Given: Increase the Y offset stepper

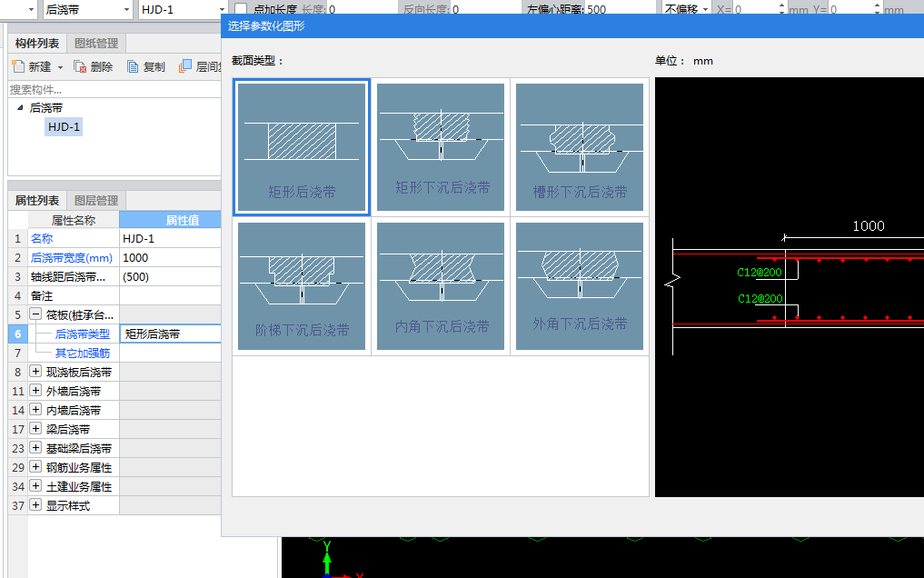Looking at the screenshot, I should [878, 5].
